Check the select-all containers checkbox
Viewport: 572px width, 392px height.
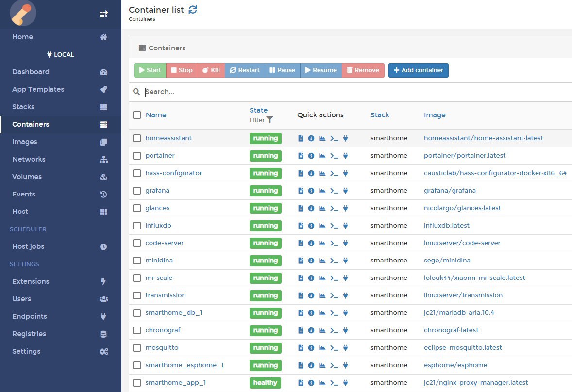(x=137, y=115)
